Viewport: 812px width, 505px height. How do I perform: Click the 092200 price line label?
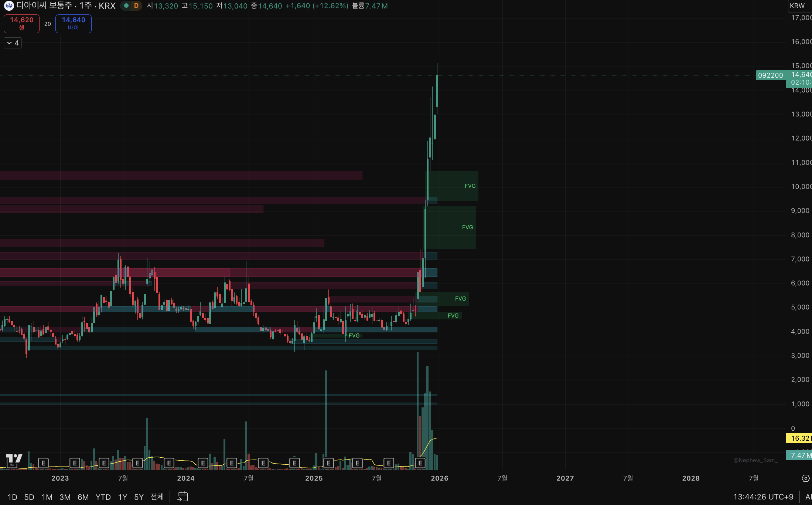(770, 75)
